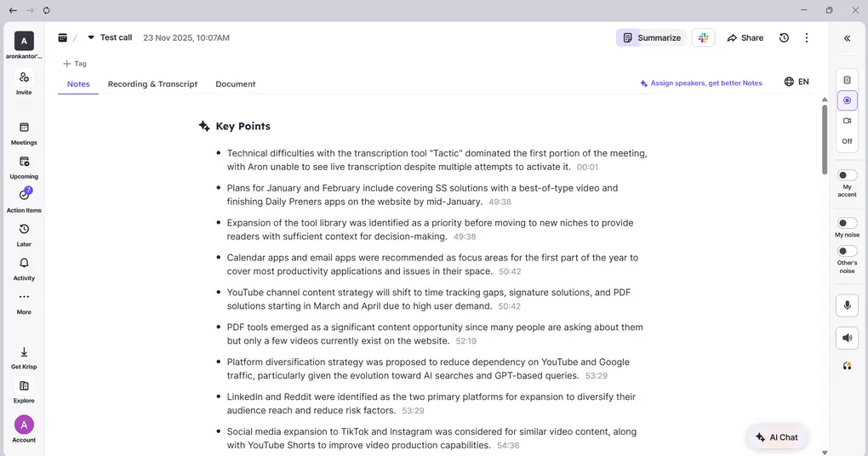Expand the Test call dropdown arrow
This screenshot has height=456, width=868.
(x=91, y=37)
